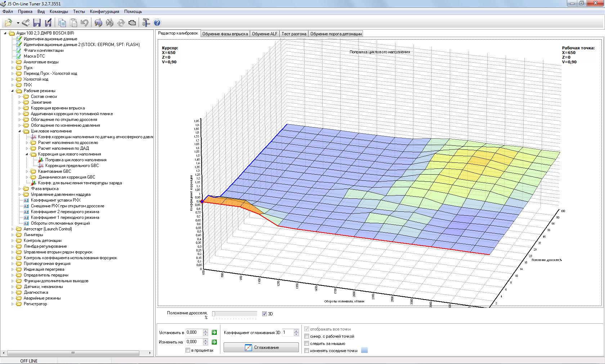This screenshot has height=364, width=605.
Task: Select Поправка циклового наполнения table item
Action: pyautogui.click(x=76, y=160)
